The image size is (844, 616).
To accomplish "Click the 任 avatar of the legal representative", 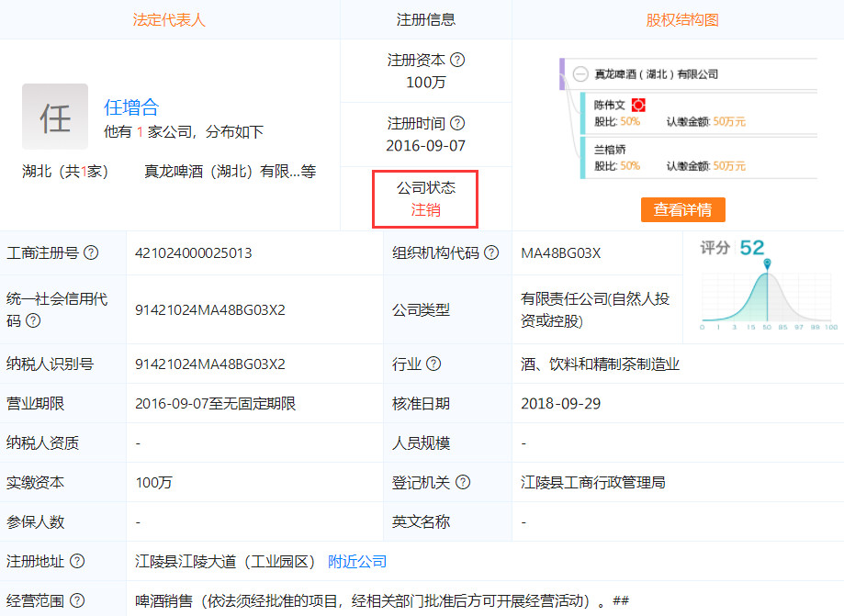I will pyautogui.click(x=55, y=117).
